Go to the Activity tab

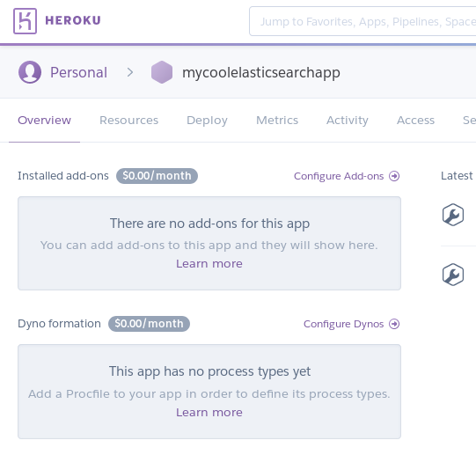click(x=348, y=121)
